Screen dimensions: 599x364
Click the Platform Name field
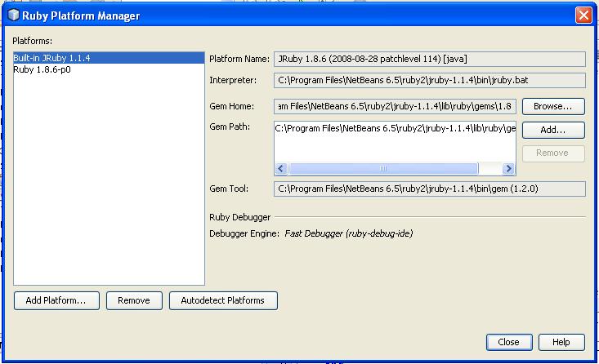point(429,59)
